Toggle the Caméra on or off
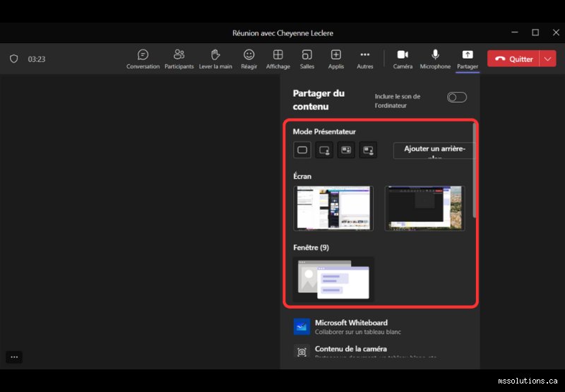This screenshot has height=392, width=565. (x=403, y=59)
